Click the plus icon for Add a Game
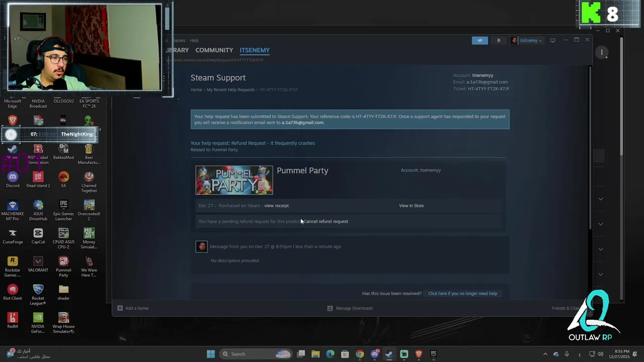This screenshot has height=362, width=644. pos(120,308)
